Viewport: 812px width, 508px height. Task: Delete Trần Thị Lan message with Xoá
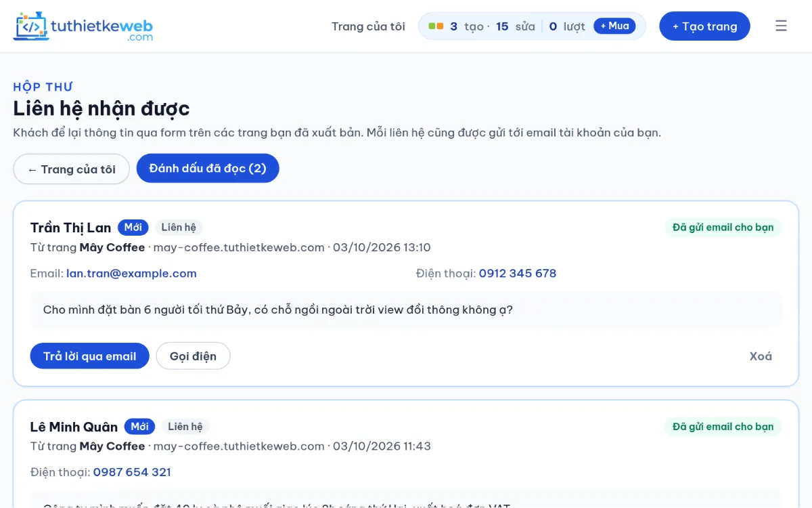(761, 356)
